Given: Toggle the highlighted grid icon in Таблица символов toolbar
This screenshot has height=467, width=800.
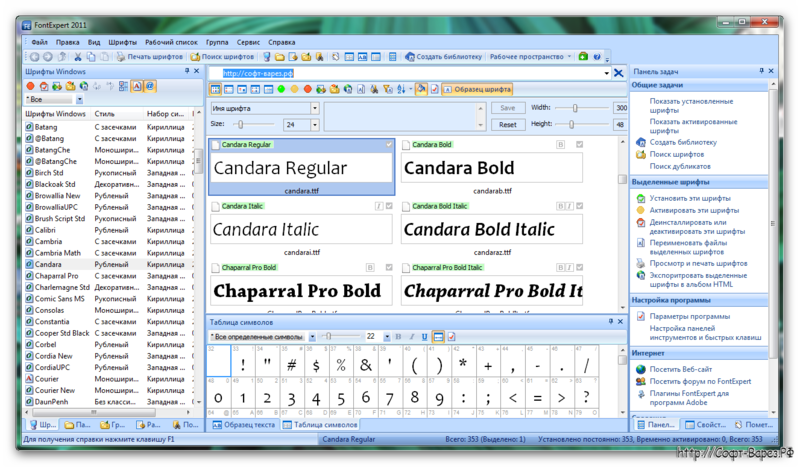Looking at the screenshot, I should 438,337.
